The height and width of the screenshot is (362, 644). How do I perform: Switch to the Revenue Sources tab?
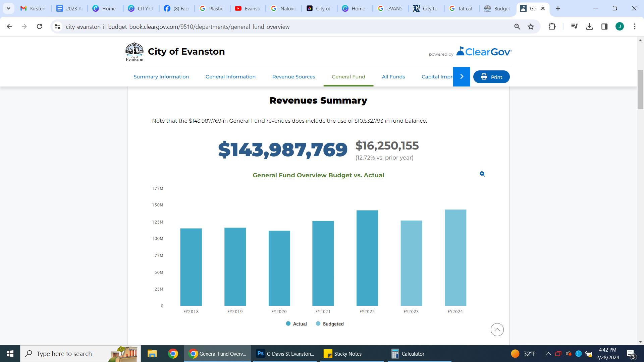point(293,77)
